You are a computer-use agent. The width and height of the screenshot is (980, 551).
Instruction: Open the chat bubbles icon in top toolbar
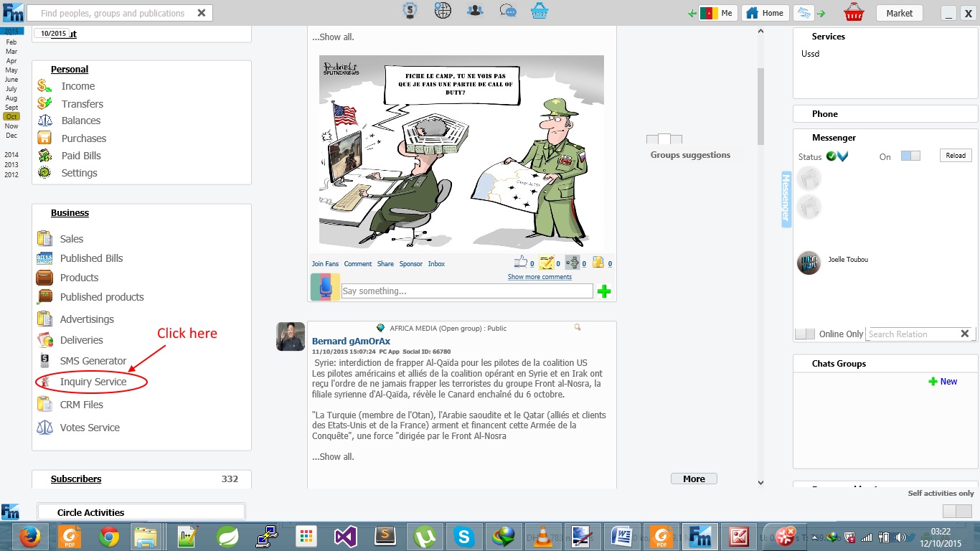click(508, 11)
